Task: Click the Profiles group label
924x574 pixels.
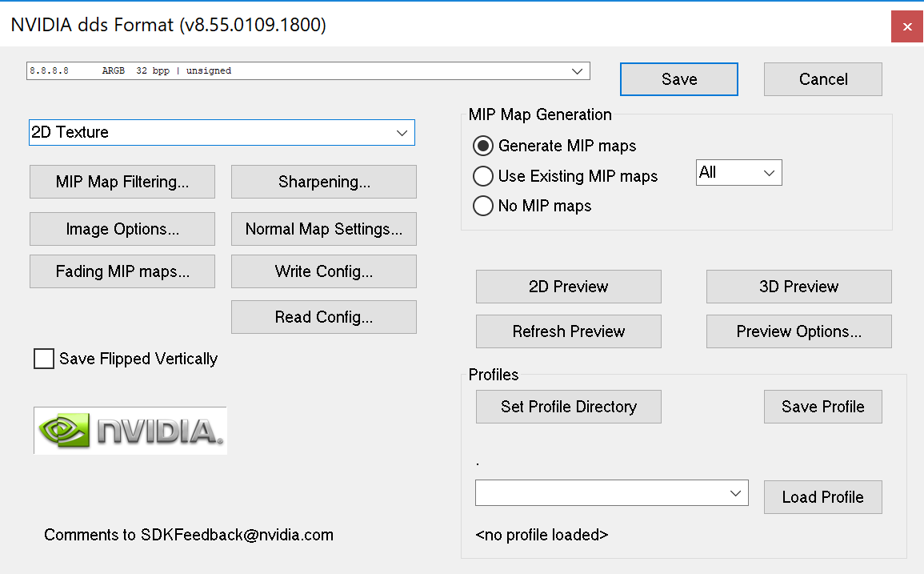Action: tap(494, 375)
